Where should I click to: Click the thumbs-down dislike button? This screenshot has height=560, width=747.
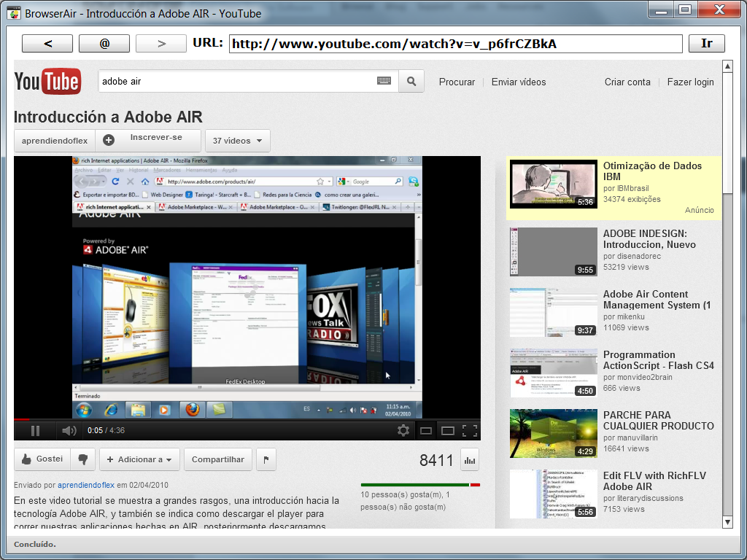(83, 459)
